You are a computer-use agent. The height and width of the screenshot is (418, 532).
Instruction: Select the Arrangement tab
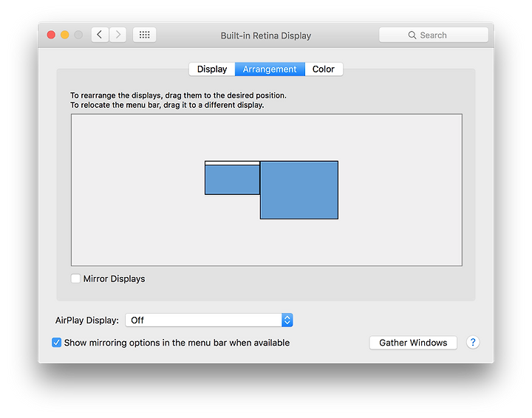pos(270,69)
